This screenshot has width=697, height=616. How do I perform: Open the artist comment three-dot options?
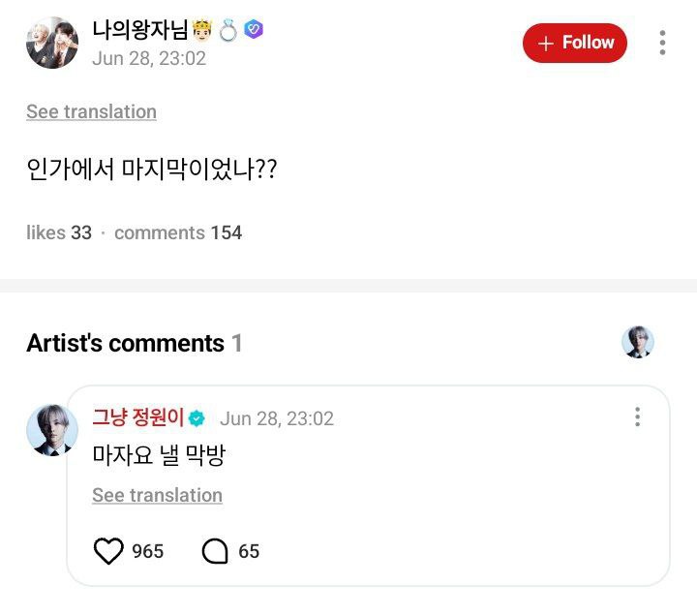click(637, 416)
